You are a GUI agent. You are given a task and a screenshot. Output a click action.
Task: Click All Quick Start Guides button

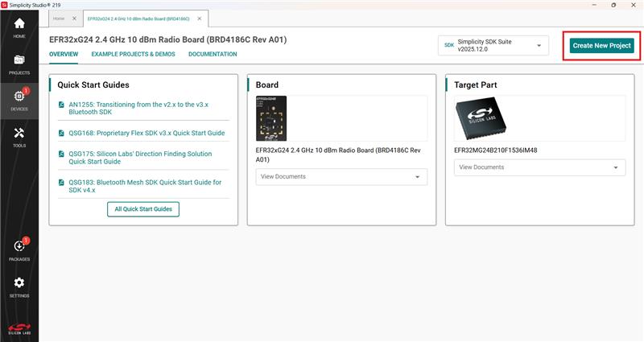pos(143,209)
